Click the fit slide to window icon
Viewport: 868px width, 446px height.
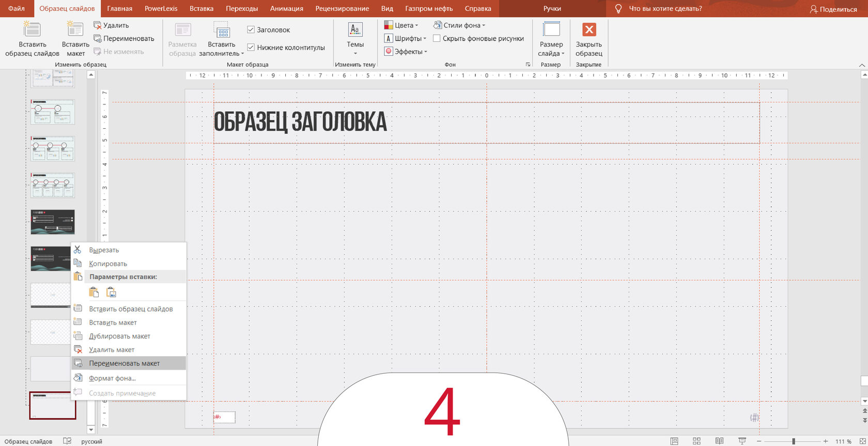(x=862, y=441)
